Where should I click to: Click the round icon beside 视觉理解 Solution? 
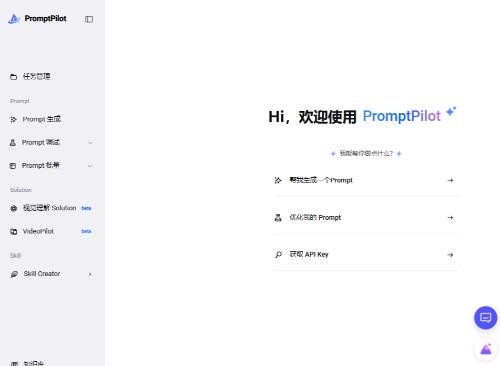pos(13,208)
